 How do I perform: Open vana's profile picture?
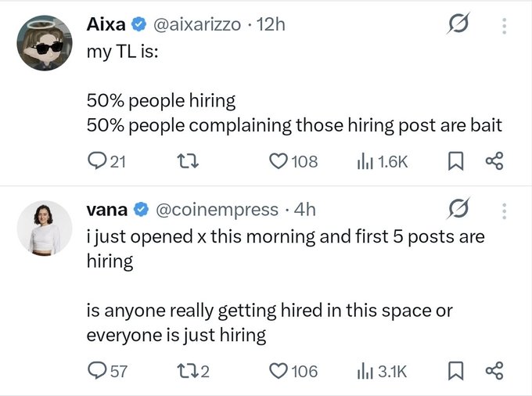point(45,228)
